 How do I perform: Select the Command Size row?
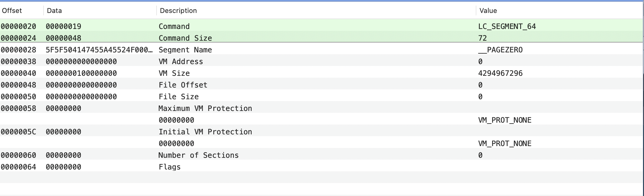(x=322, y=38)
